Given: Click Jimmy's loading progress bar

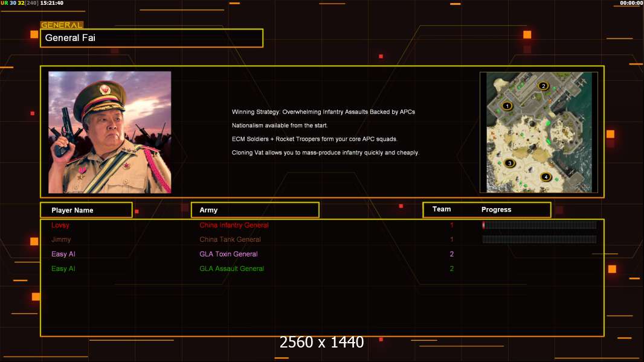Looking at the screenshot, I should tap(539, 240).
